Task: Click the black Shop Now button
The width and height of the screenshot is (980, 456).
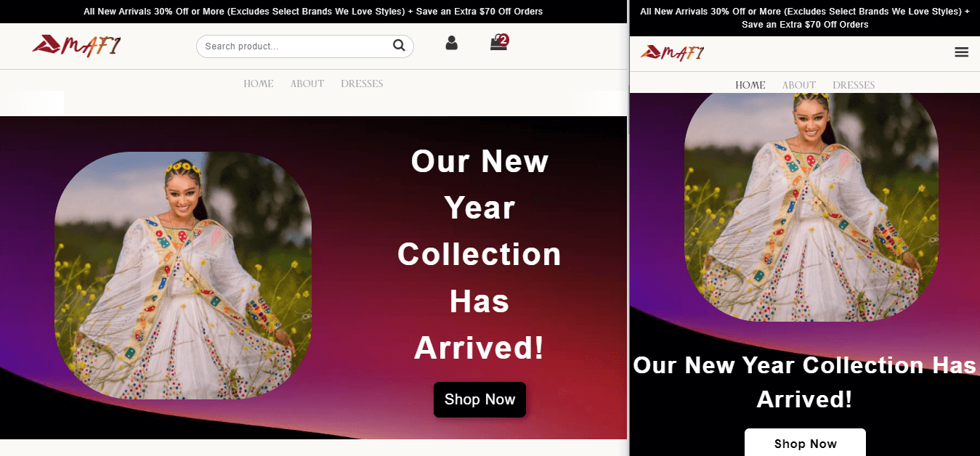Action: click(479, 399)
